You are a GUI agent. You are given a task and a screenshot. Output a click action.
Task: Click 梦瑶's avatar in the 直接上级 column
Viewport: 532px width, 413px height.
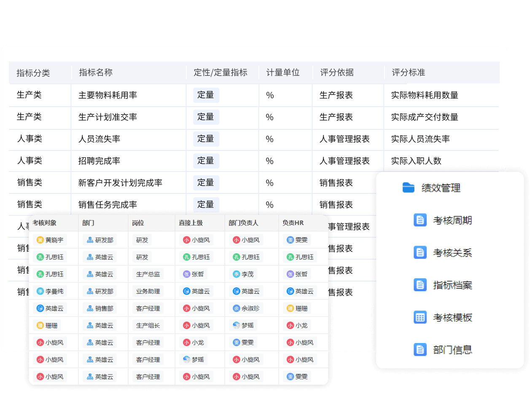(x=187, y=359)
